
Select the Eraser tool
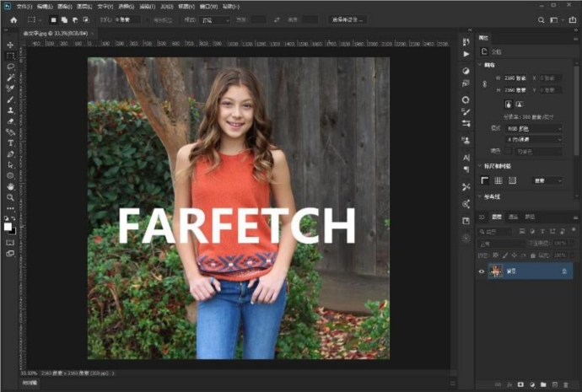point(10,121)
